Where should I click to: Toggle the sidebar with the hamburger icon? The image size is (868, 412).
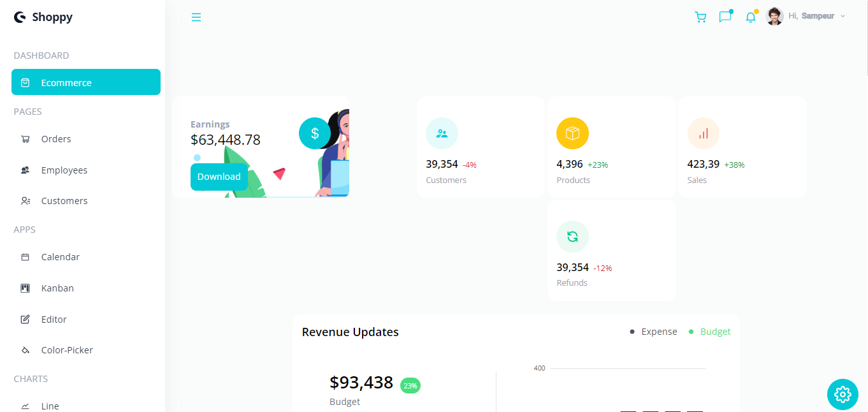point(196,17)
